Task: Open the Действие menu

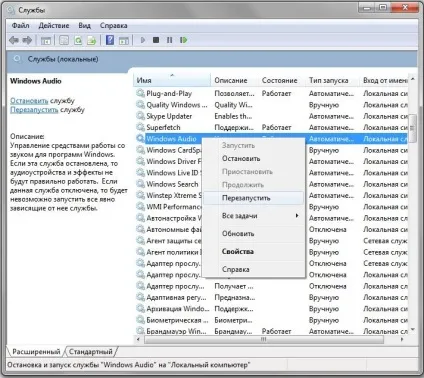Action: click(54, 26)
